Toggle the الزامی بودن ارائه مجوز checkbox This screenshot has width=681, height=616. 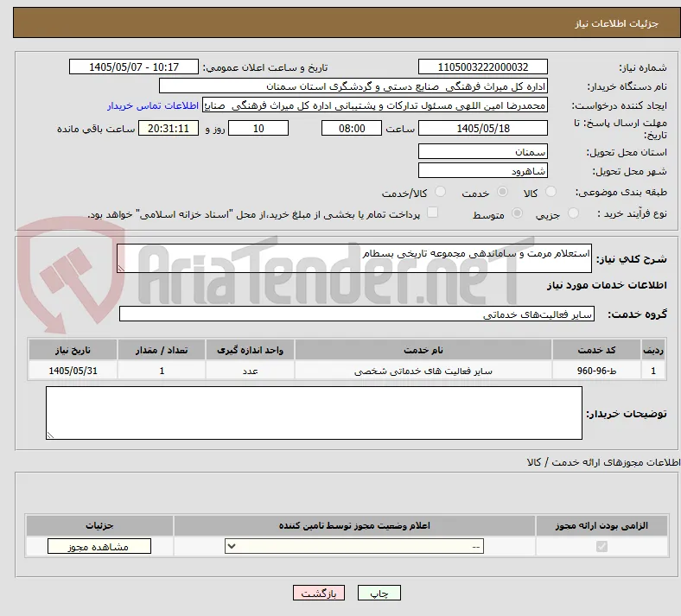tap(601, 547)
